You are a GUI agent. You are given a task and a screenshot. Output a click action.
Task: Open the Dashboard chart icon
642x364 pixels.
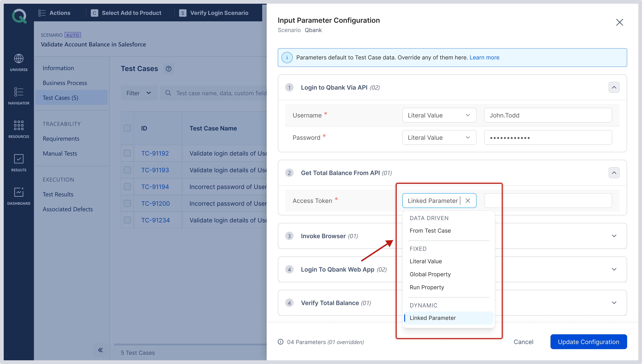(19, 192)
